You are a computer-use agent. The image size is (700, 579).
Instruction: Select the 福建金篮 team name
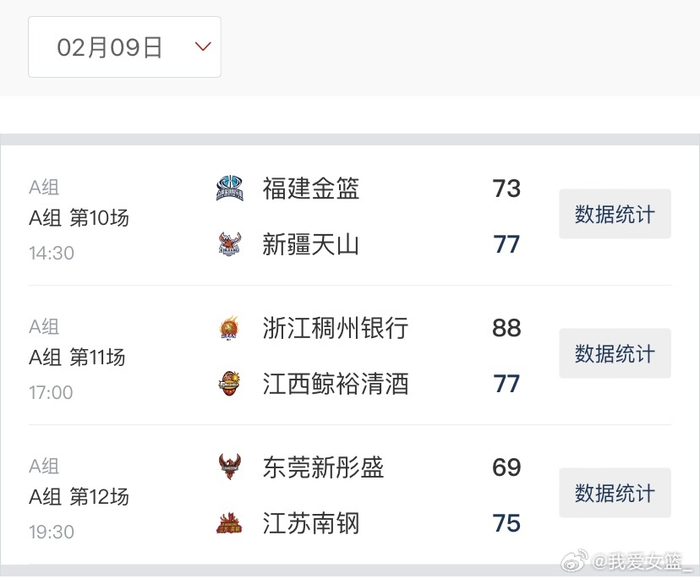coord(310,188)
